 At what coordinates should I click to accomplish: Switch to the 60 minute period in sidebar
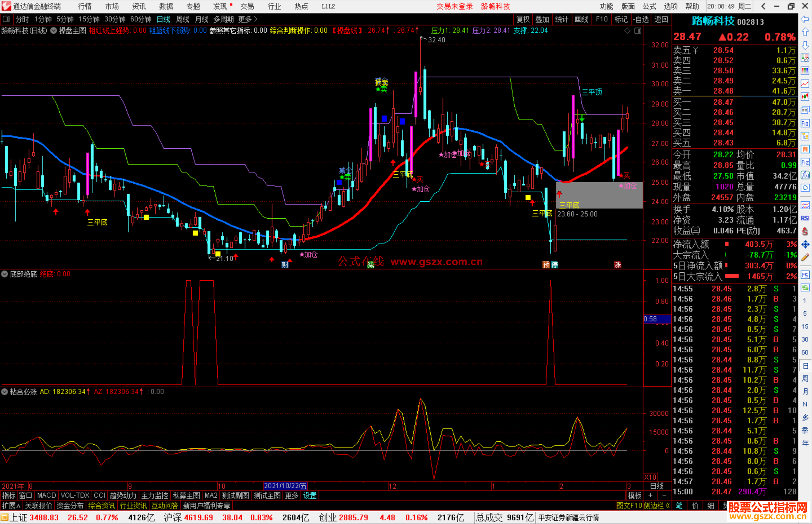805,352
